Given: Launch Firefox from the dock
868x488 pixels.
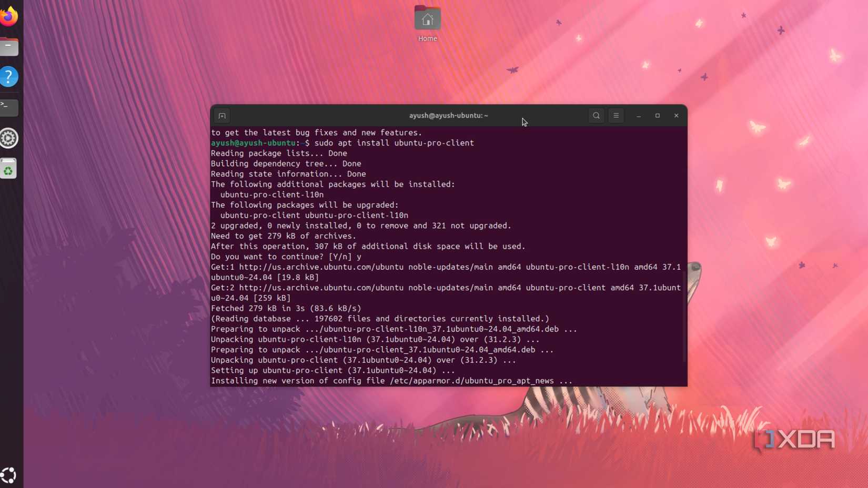Looking at the screenshot, I should coord(9,16).
